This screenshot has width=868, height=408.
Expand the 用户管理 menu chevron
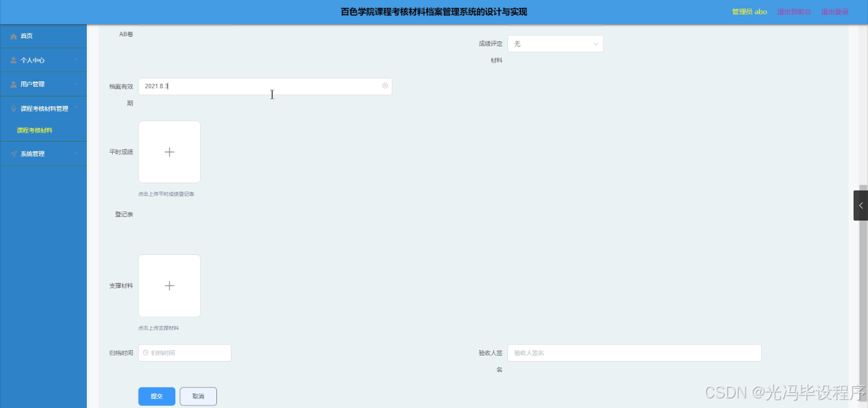[77, 84]
